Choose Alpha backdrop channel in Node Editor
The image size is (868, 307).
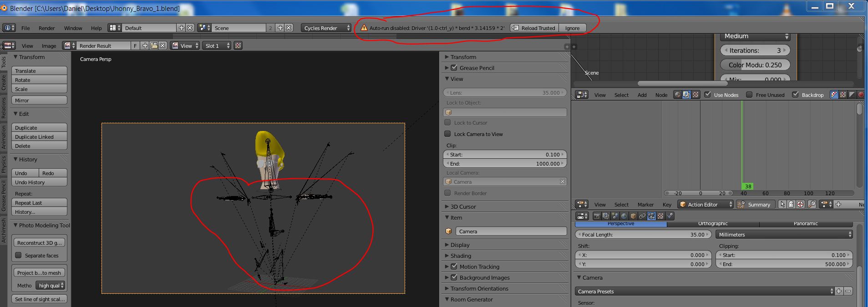[x=852, y=95]
